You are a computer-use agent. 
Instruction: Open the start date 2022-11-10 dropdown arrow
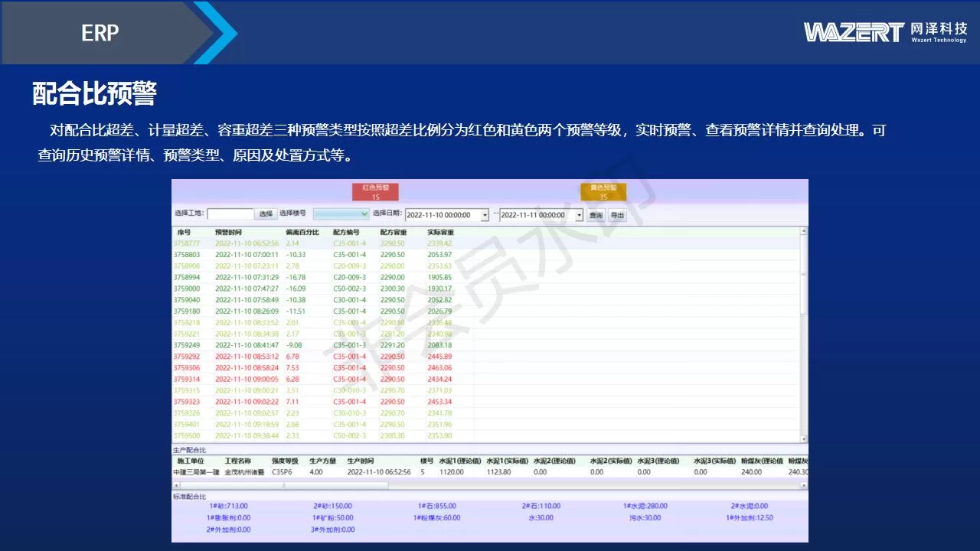tap(485, 216)
